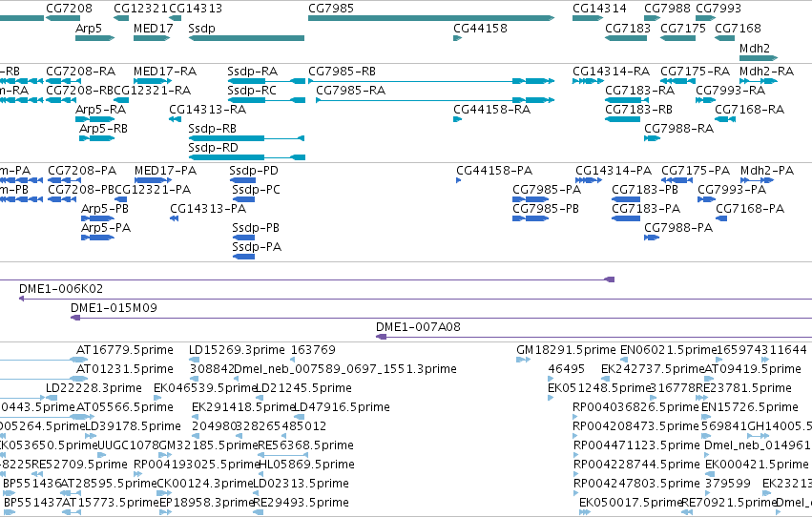
Task: Select the CG44158 gene label
Action: click(x=480, y=28)
